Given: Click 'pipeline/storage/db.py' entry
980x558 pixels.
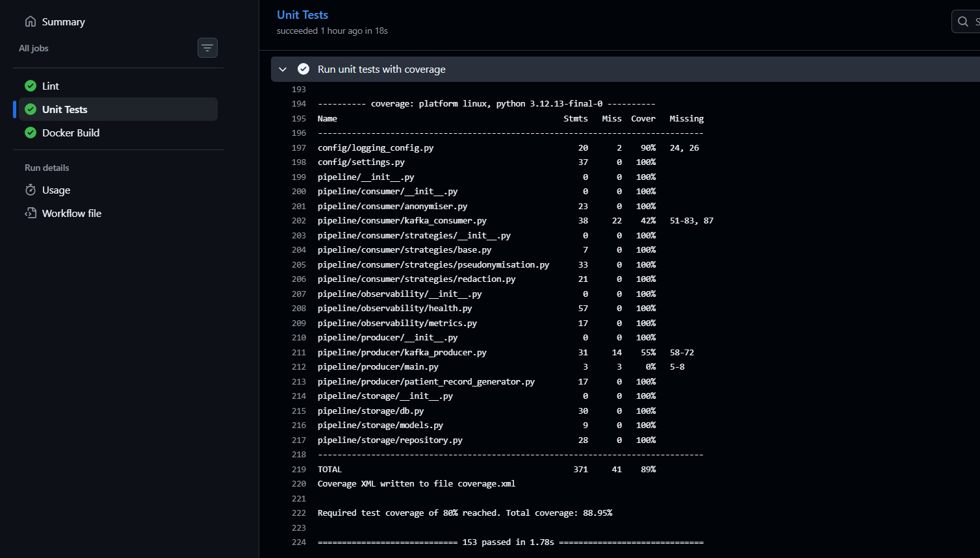Looking at the screenshot, I should (x=371, y=411).
